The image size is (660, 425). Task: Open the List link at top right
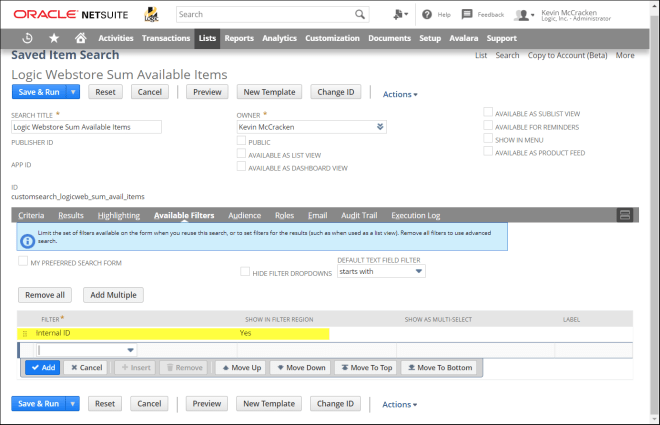pos(481,55)
